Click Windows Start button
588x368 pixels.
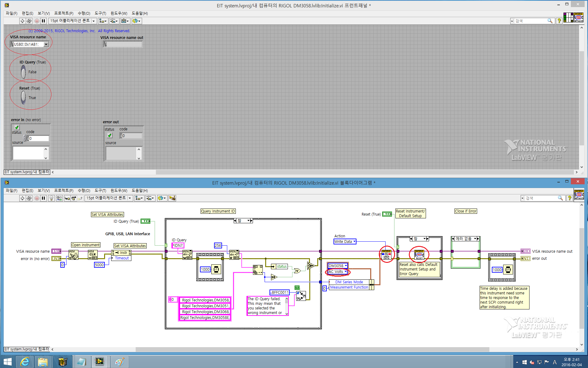(x=7, y=362)
